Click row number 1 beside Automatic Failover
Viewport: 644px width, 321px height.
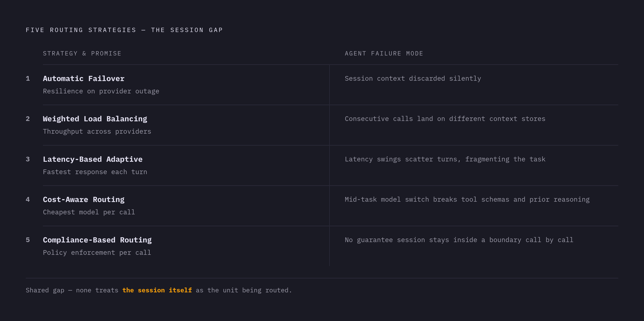[x=28, y=79]
